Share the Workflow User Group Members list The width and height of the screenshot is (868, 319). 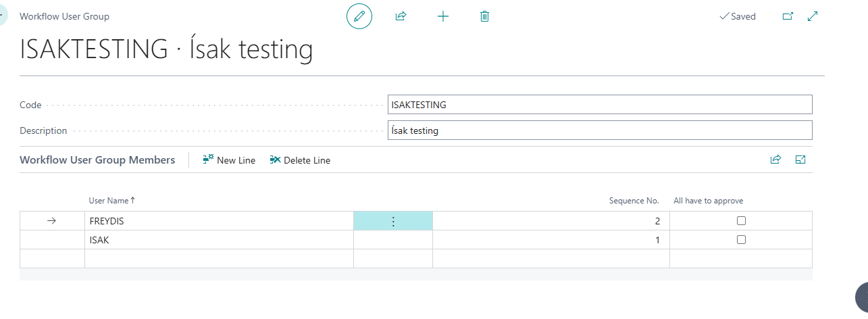pyautogui.click(x=775, y=160)
